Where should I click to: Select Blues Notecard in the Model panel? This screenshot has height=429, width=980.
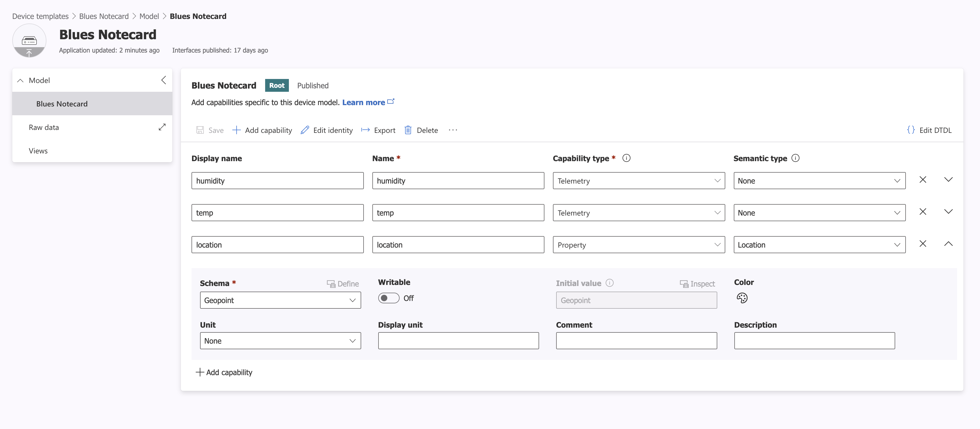coord(92,104)
